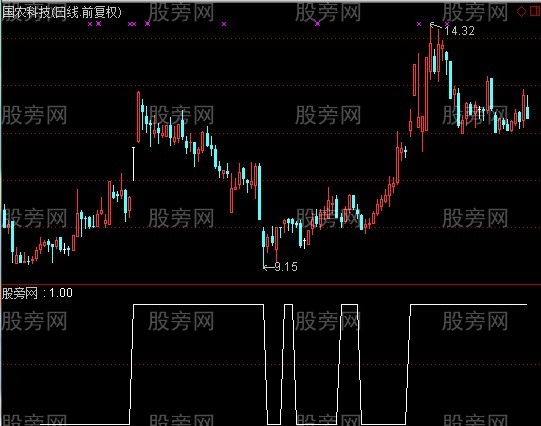Click the red split-window square icon
The image size is (541, 426).
535,11
